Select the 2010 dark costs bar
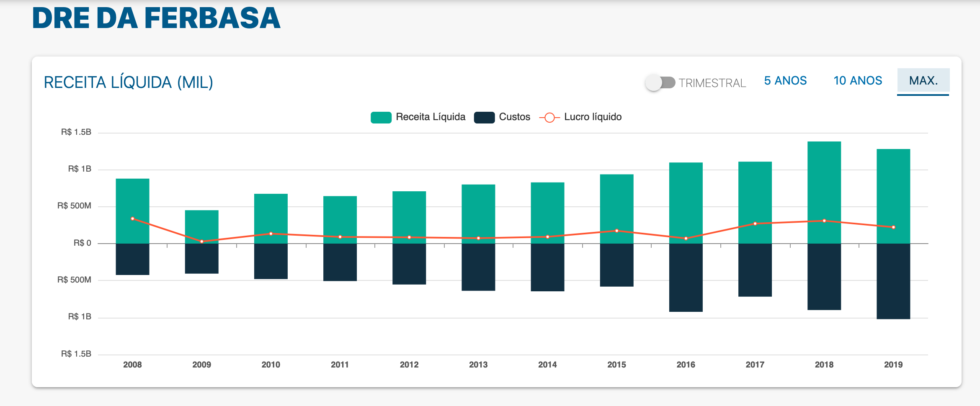Screen dimensions: 980x406 coord(271,261)
